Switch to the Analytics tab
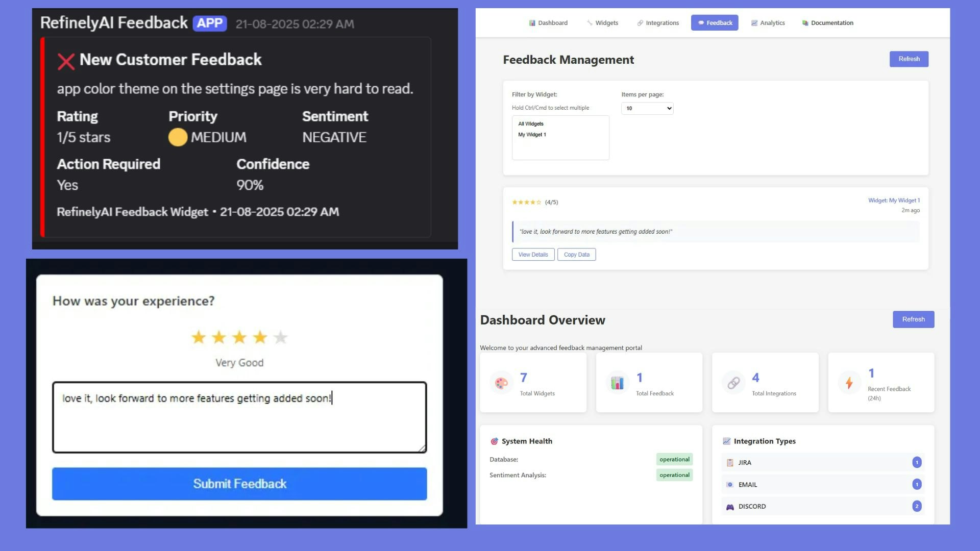The image size is (980, 551). [768, 23]
